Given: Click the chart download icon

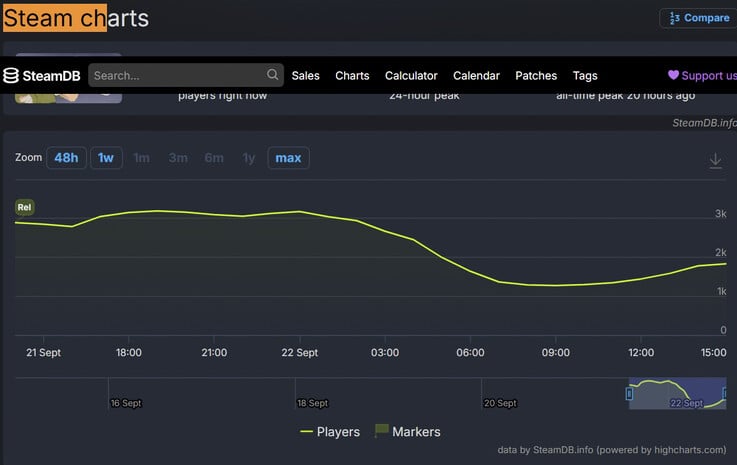Looking at the screenshot, I should click(x=715, y=160).
